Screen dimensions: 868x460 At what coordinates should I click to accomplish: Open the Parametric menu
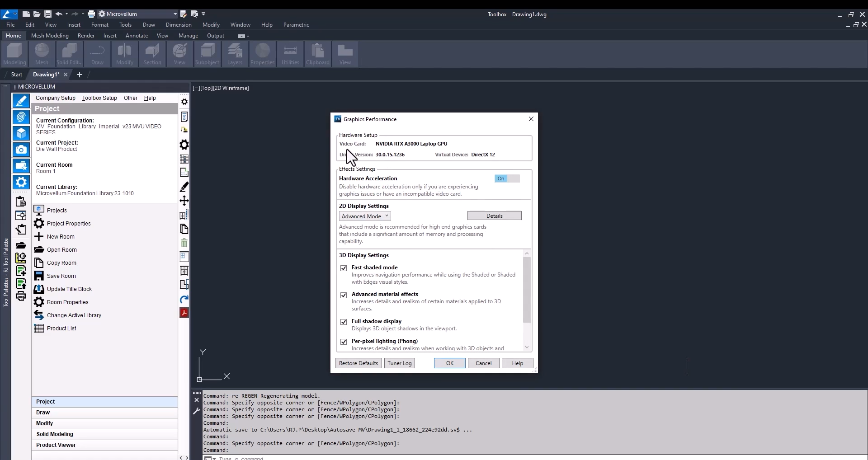click(296, 25)
